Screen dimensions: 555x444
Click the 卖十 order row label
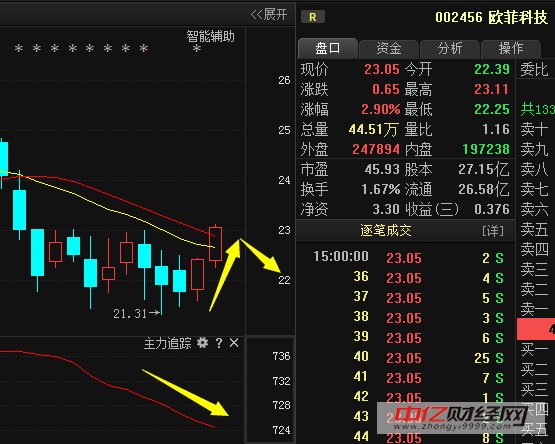[534, 129]
